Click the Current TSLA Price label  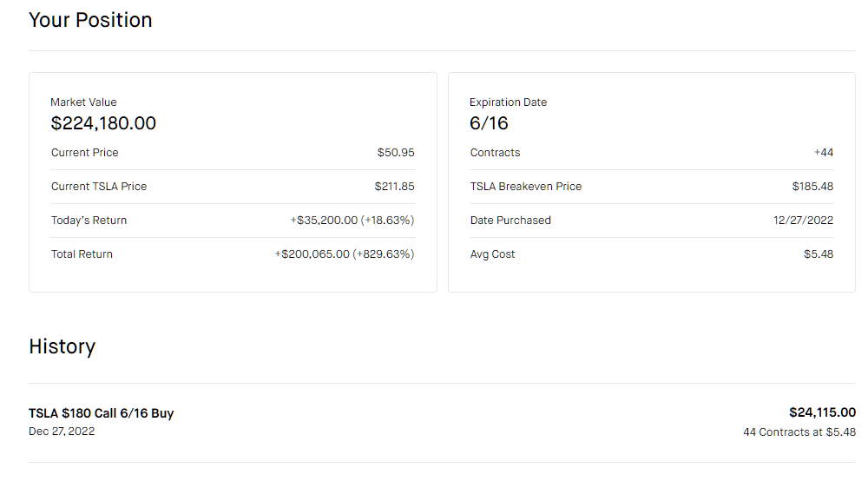point(99,187)
